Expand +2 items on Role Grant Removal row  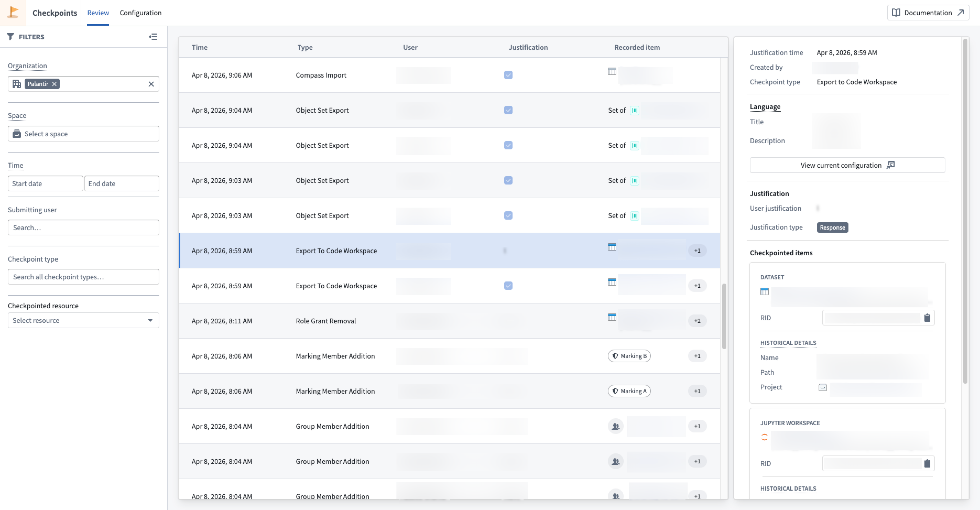pyautogui.click(x=697, y=321)
